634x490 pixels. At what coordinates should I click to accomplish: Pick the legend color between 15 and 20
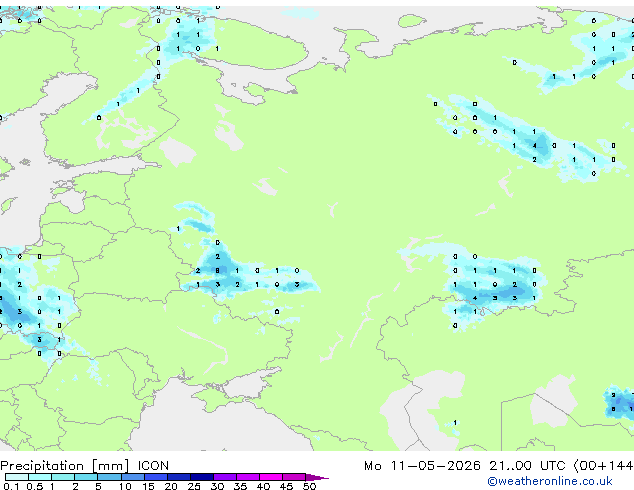(x=156, y=477)
